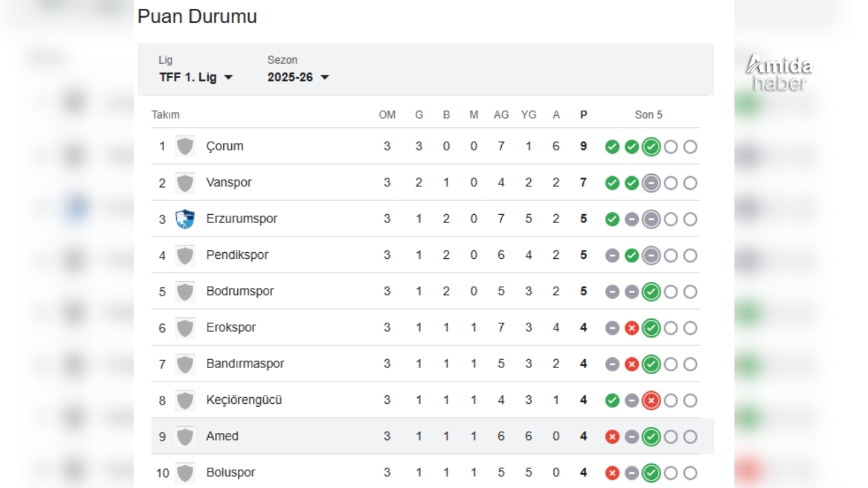
Task: Select Çorum's last empty match circle
Action: pos(690,147)
